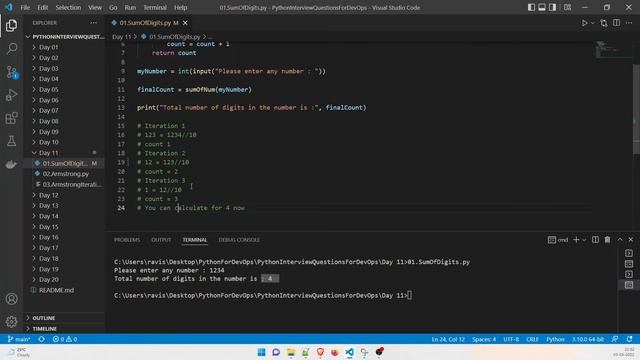Run the Python file

tap(584, 23)
